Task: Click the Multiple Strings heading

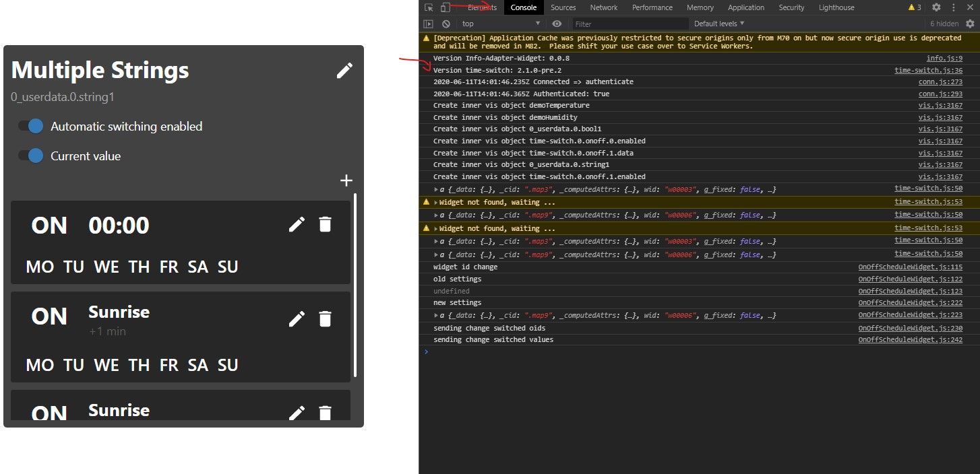Action: [100, 70]
